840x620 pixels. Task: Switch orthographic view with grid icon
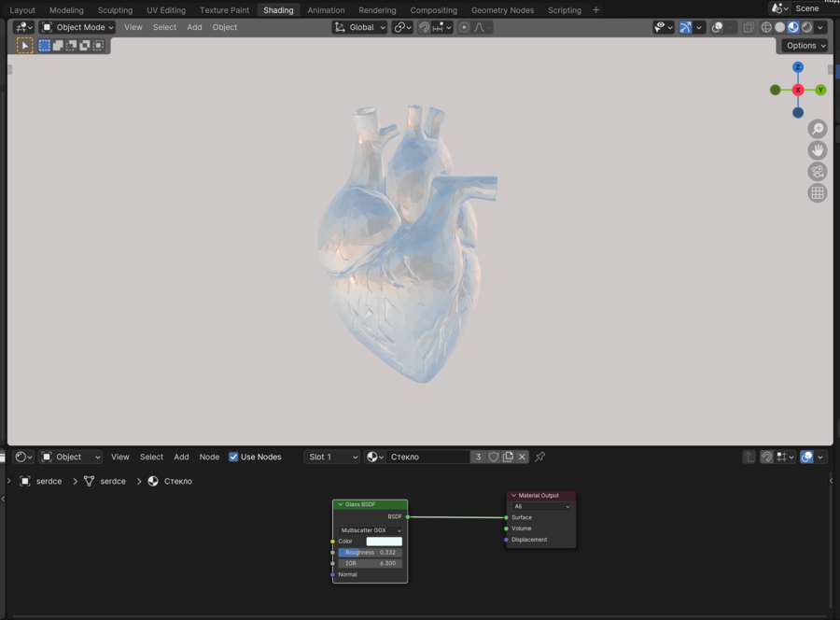(x=818, y=193)
